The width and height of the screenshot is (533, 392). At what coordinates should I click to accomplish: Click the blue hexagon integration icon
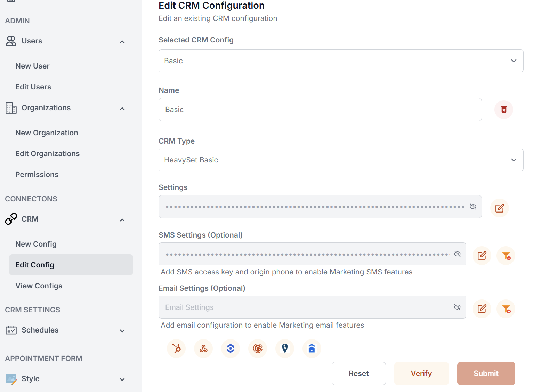231,349
